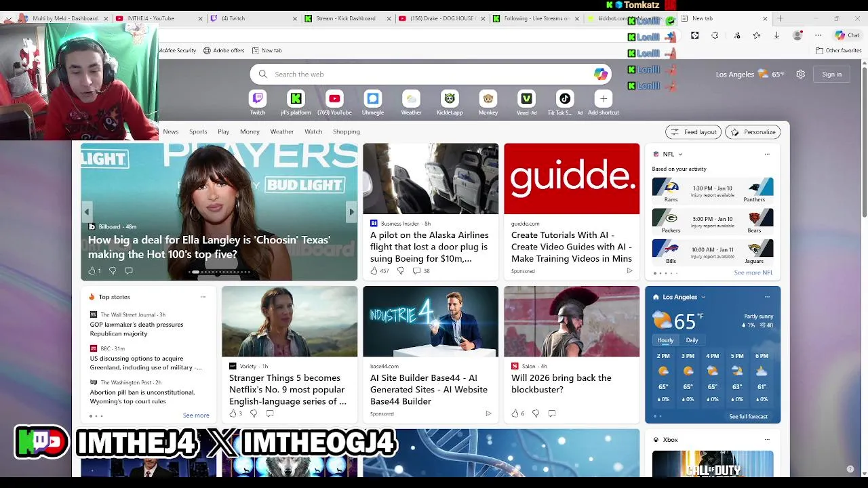Open Adobe offers bookmark
The height and width of the screenshot is (488, 868).
click(224, 50)
